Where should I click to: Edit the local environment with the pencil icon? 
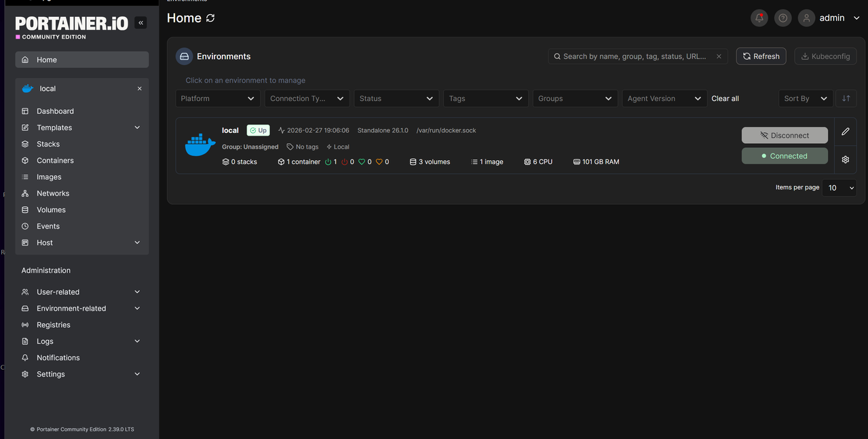pyautogui.click(x=846, y=132)
